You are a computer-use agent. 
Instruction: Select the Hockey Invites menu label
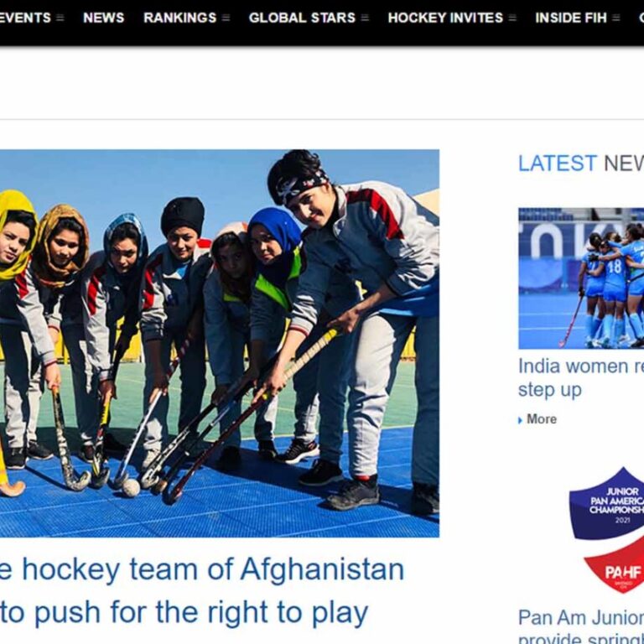pos(445,18)
